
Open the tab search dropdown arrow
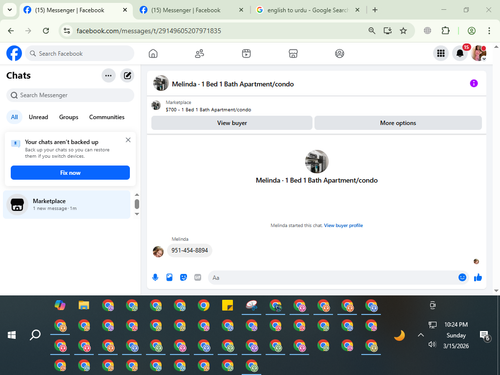tap(10, 10)
